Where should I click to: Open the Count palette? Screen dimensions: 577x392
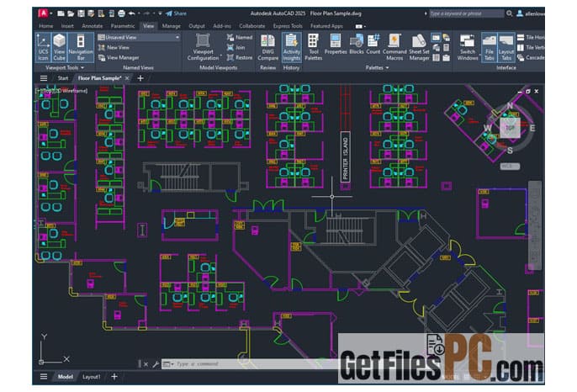pos(373,45)
